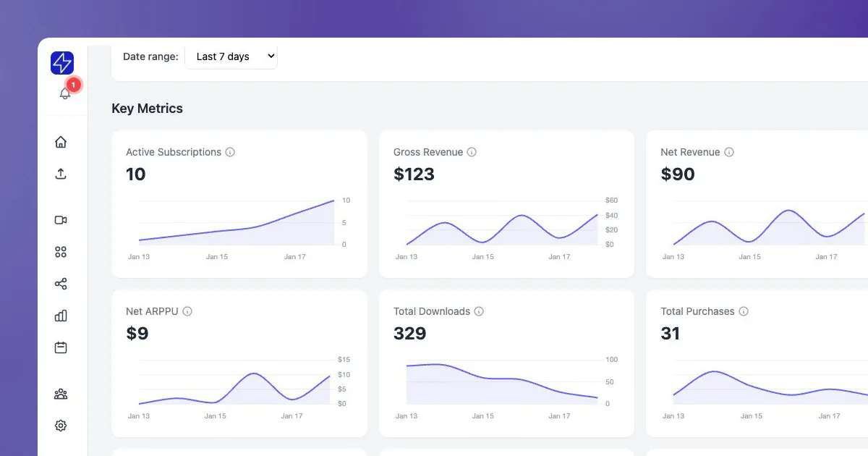Go to Home in sidebar

61,142
